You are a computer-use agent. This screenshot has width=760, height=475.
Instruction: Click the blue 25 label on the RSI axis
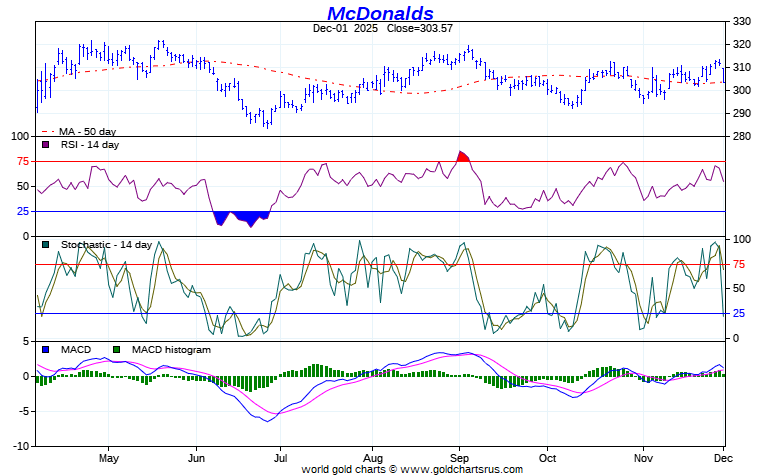pyautogui.click(x=23, y=211)
